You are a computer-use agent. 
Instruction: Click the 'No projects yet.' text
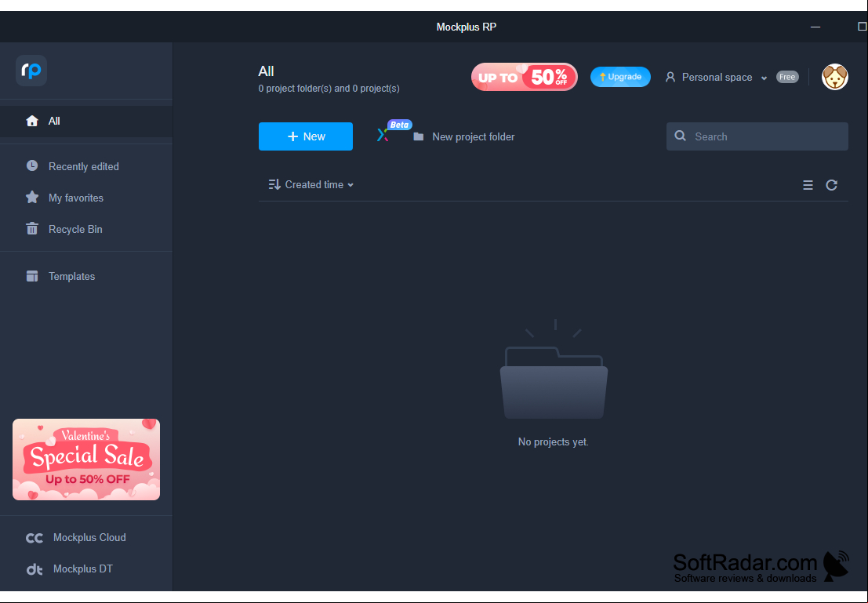point(553,442)
